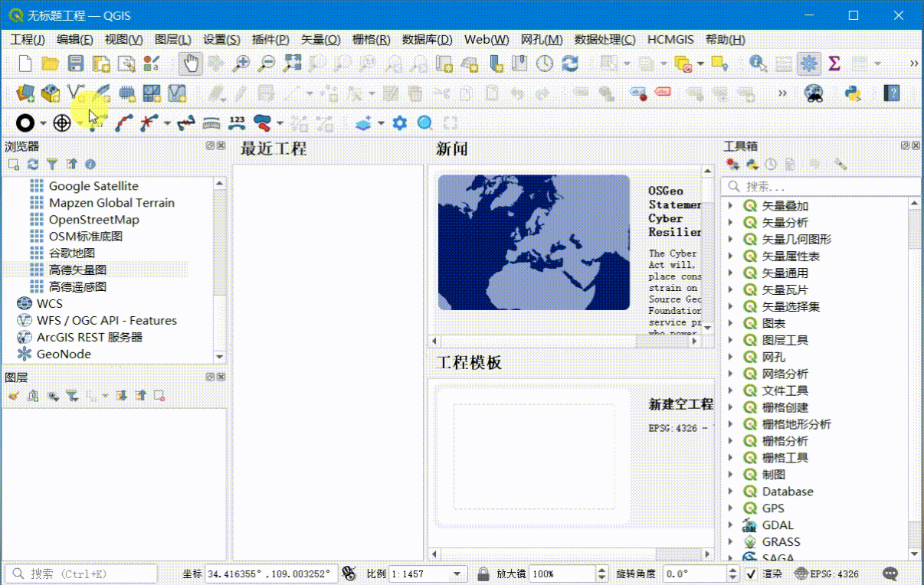The width and height of the screenshot is (924, 585).
Task: Refresh the Browser panel
Action: pyautogui.click(x=32, y=164)
